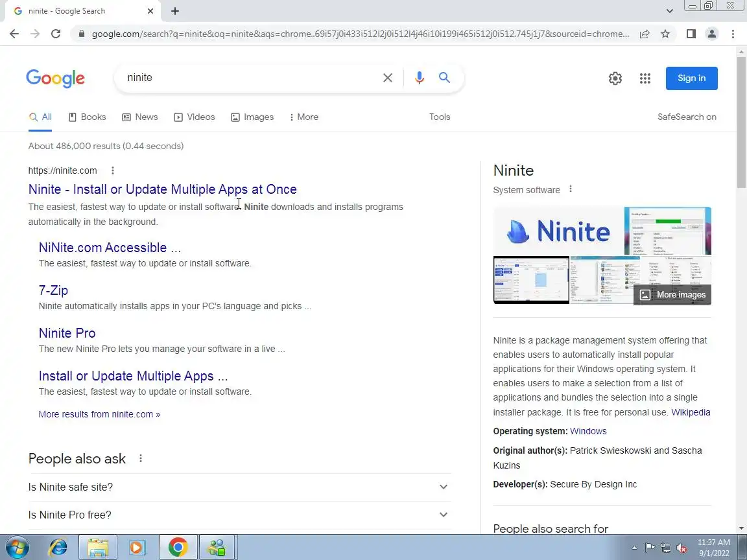Open the More search categories menu
Screen dimensions: 747x560
304,117
